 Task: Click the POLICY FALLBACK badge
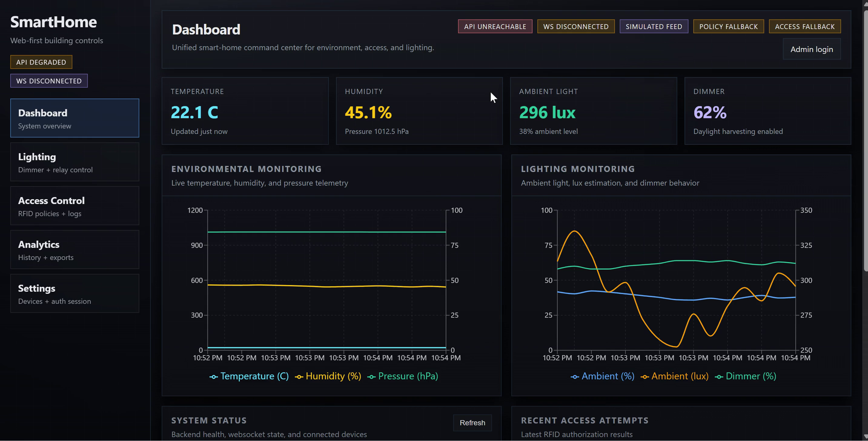[x=728, y=27]
